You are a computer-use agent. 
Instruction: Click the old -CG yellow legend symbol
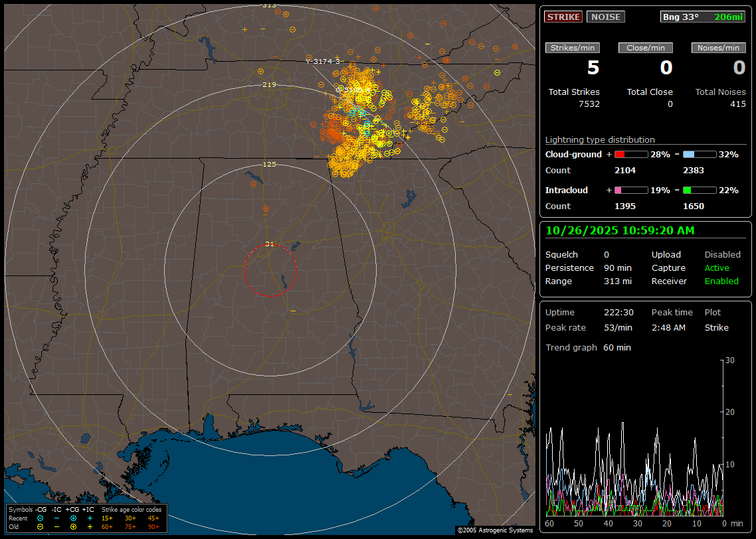(x=40, y=526)
